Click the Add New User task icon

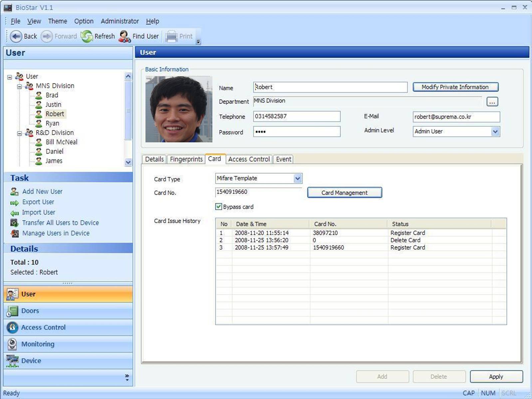(14, 192)
